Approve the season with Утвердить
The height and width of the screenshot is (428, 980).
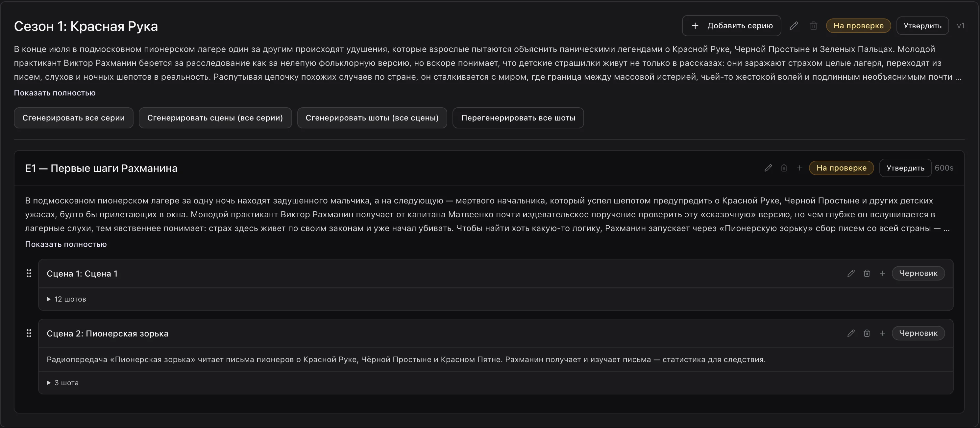(x=922, y=25)
